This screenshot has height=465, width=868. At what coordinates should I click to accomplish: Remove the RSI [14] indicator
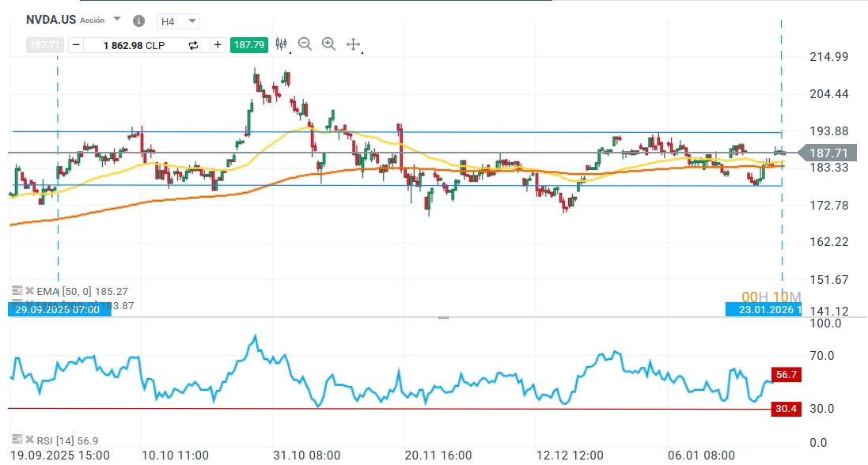(x=29, y=440)
